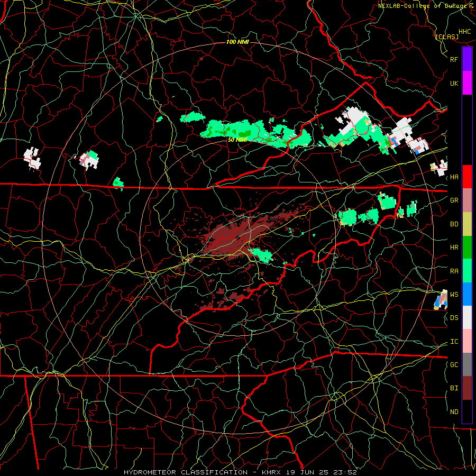Click the DS white legend swatch

tap(467, 317)
